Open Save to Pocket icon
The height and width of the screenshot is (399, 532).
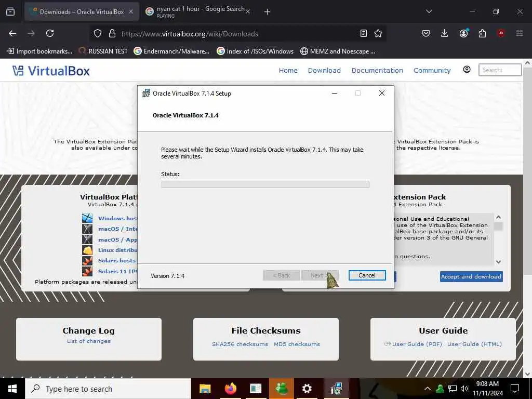tap(426, 33)
